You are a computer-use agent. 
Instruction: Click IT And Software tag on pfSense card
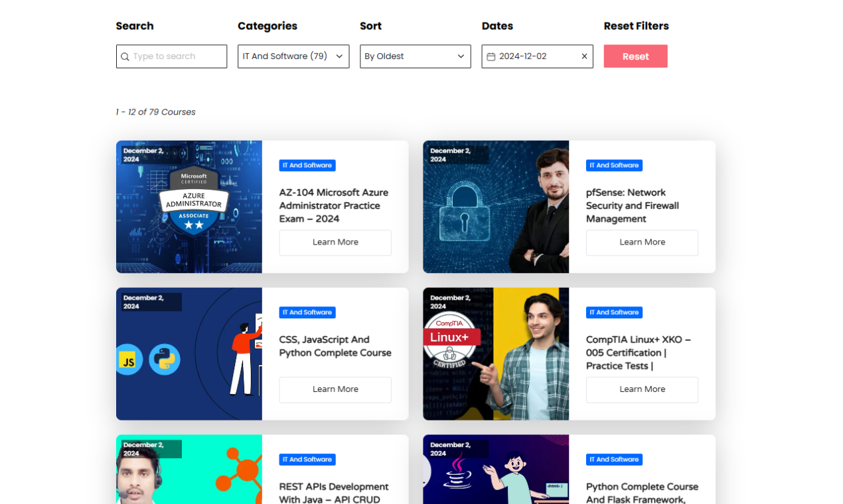point(614,166)
